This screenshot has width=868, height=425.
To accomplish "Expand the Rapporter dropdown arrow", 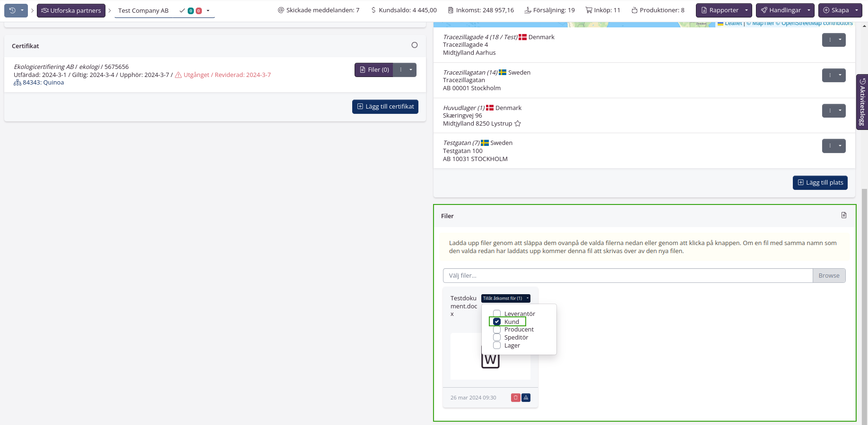I will coord(746,10).
